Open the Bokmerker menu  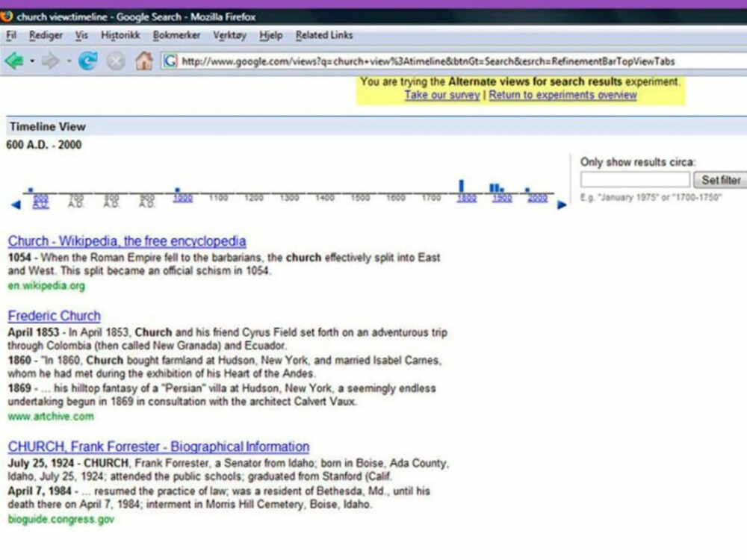point(176,35)
